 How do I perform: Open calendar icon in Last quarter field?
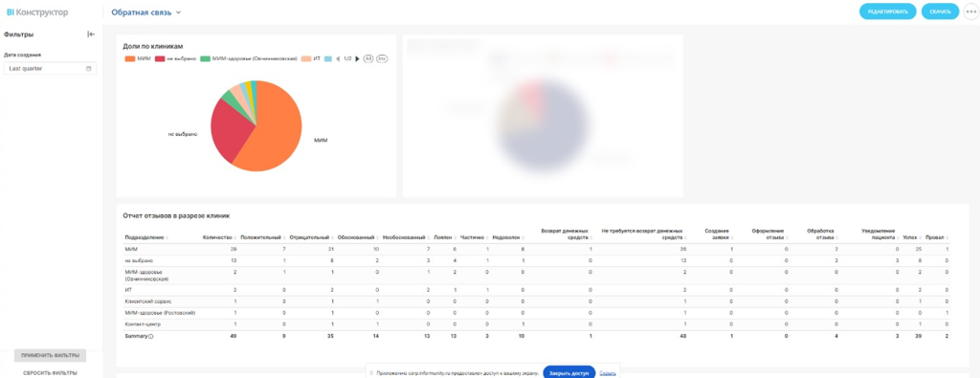pos(89,68)
